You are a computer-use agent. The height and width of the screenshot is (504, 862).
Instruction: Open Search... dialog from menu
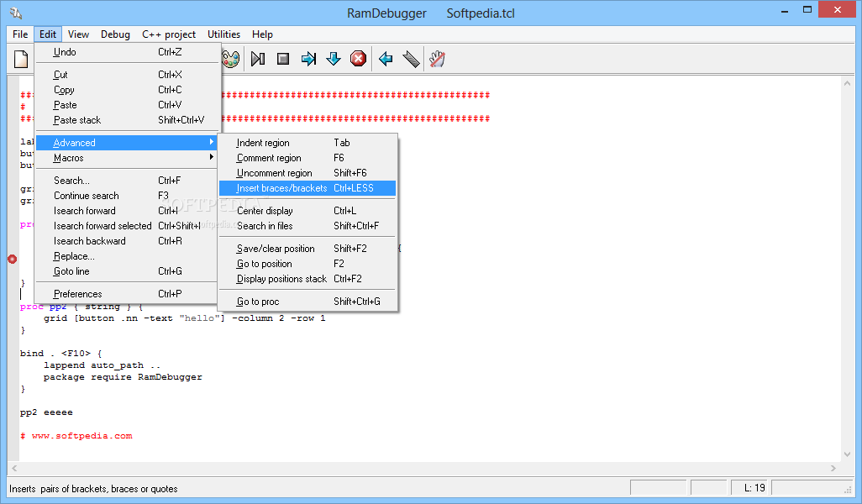coord(126,181)
